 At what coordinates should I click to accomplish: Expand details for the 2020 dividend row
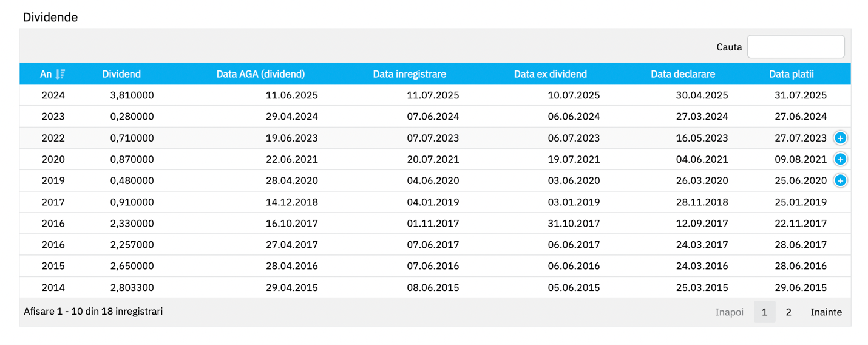pyautogui.click(x=840, y=159)
